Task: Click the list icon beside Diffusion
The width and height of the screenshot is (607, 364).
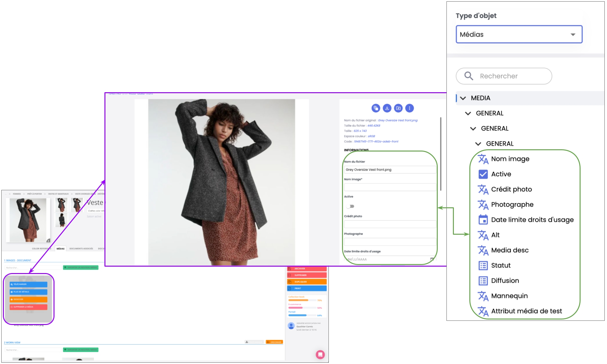Action: pos(483,280)
